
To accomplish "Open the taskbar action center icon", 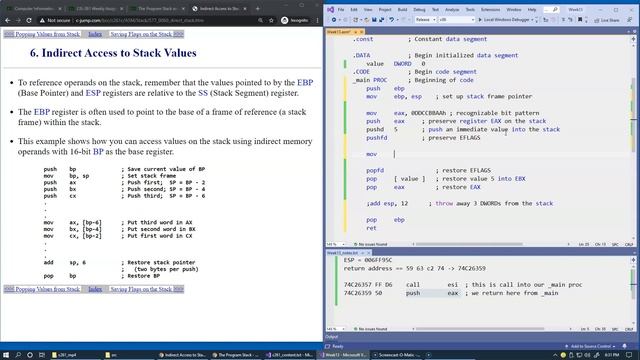I will click(630, 355).
